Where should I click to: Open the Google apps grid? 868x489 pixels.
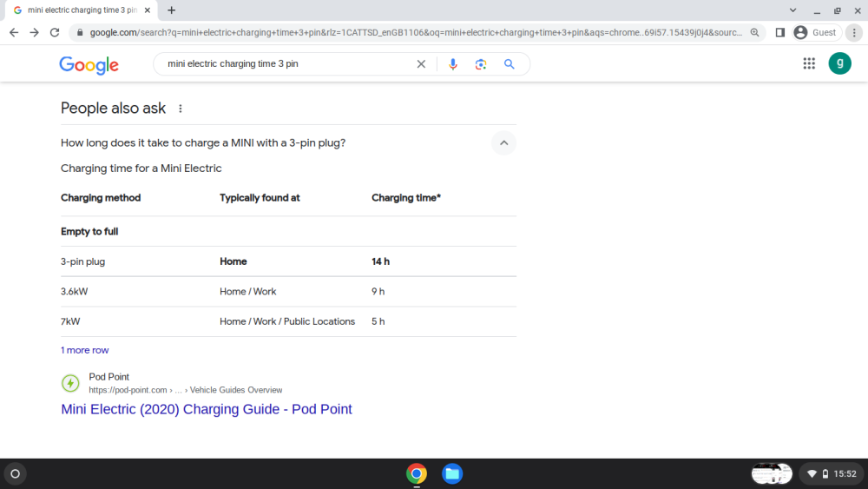[809, 63]
